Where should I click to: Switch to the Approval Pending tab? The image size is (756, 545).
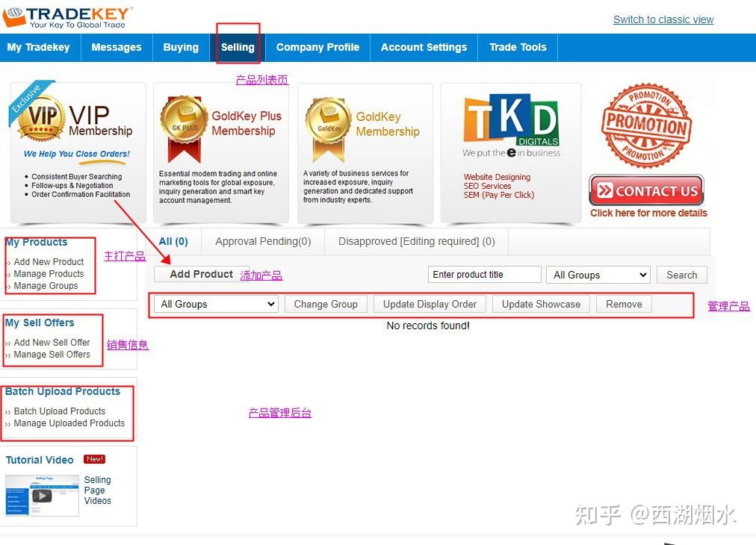[262, 241]
